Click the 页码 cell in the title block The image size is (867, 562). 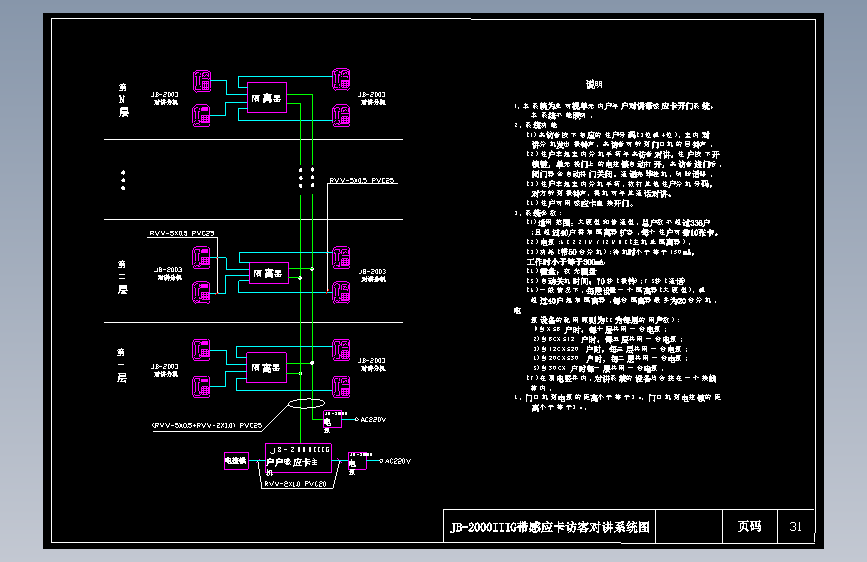[749, 526]
